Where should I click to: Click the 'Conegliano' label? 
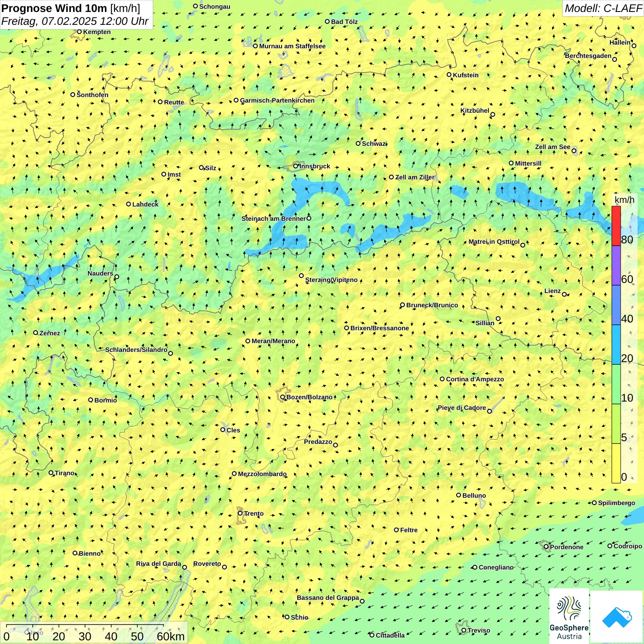496,567
